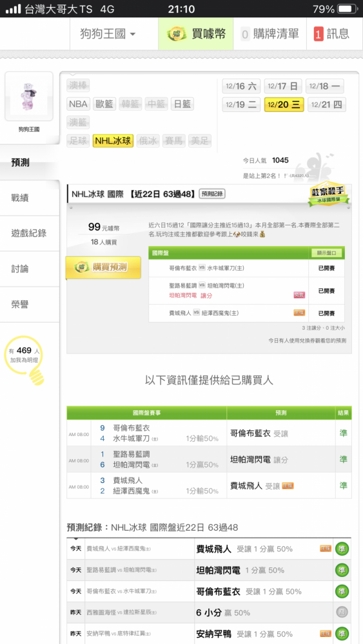The width and height of the screenshot is (363, 644).
Task: Select the 俄冰 league filter
Action: pos(148,141)
